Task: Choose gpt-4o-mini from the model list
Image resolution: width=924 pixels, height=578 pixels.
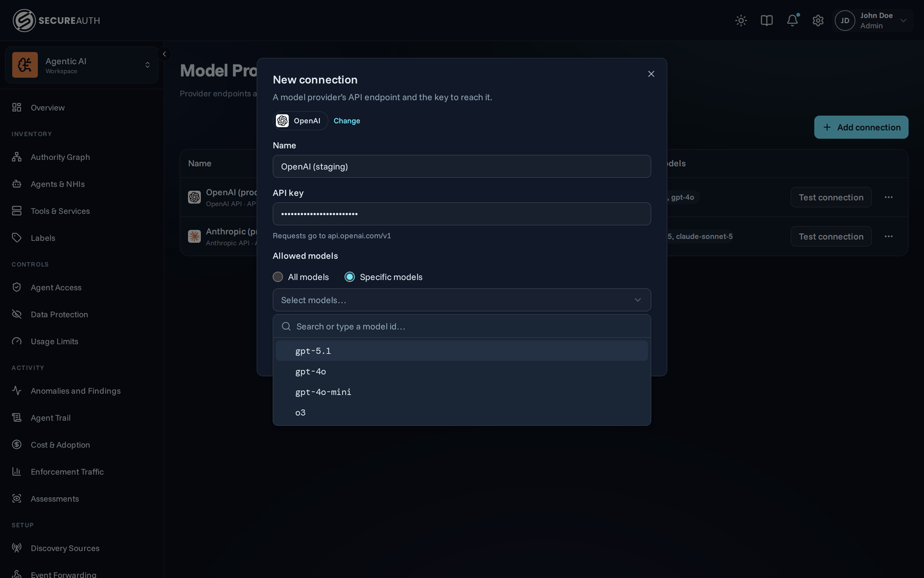Action: coord(462,392)
